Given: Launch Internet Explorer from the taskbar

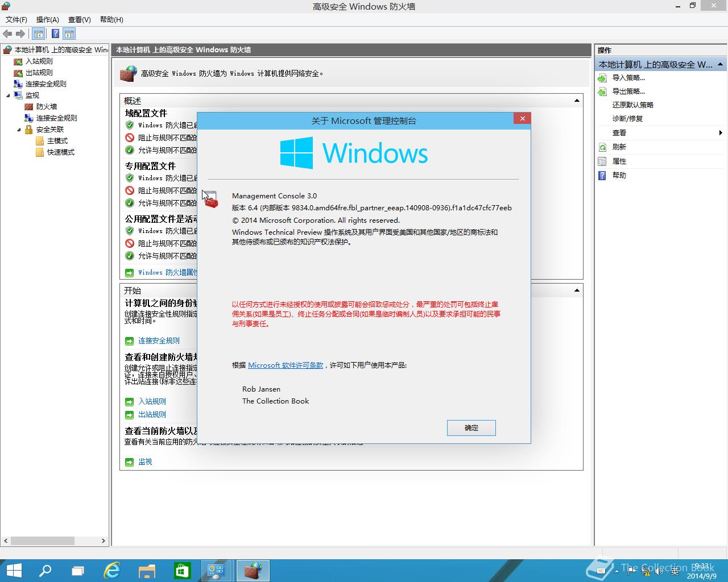Looking at the screenshot, I should click(x=112, y=570).
